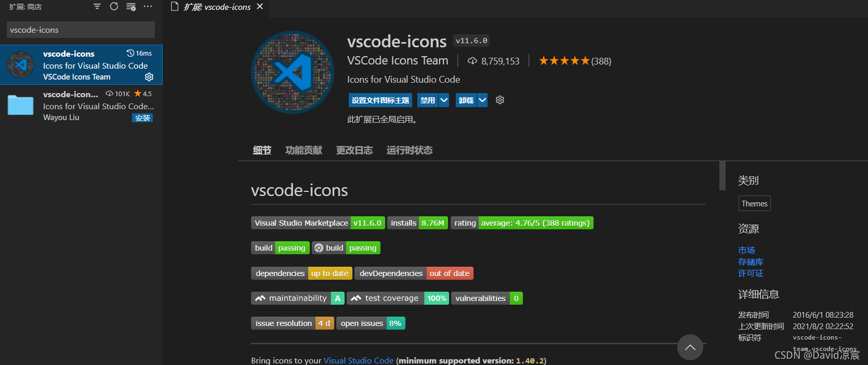
Task: Open the 存储库 repository link
Action: [x=751, y=262]
